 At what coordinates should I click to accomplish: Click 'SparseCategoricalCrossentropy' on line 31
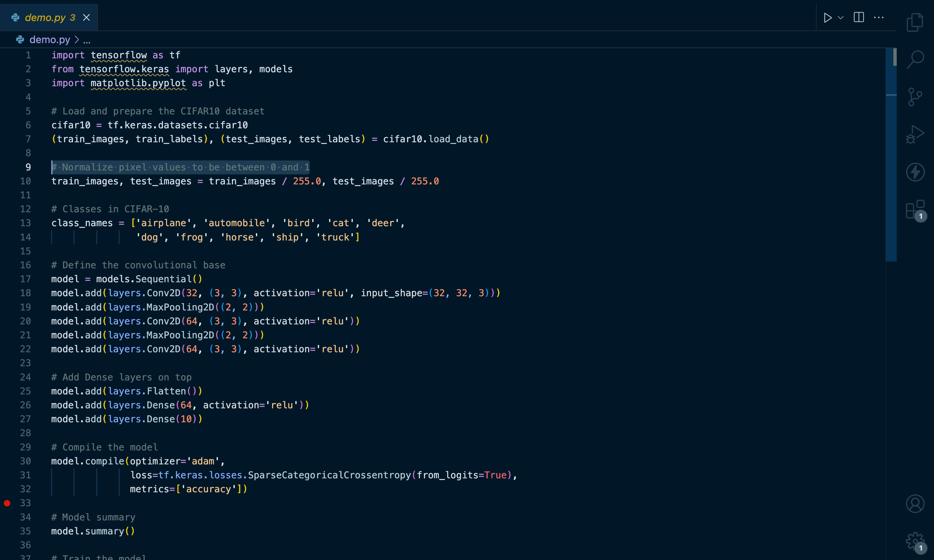point(329,475)
